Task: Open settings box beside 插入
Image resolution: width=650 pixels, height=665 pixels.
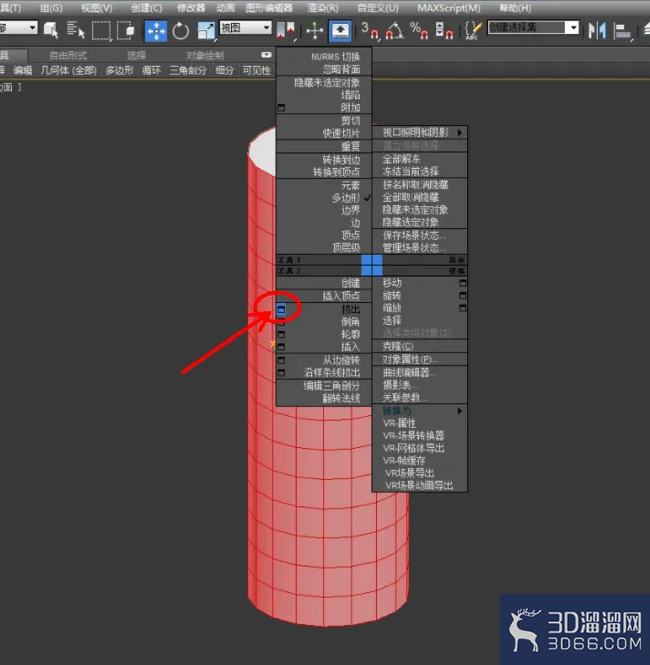Action: tap(281, 347)
